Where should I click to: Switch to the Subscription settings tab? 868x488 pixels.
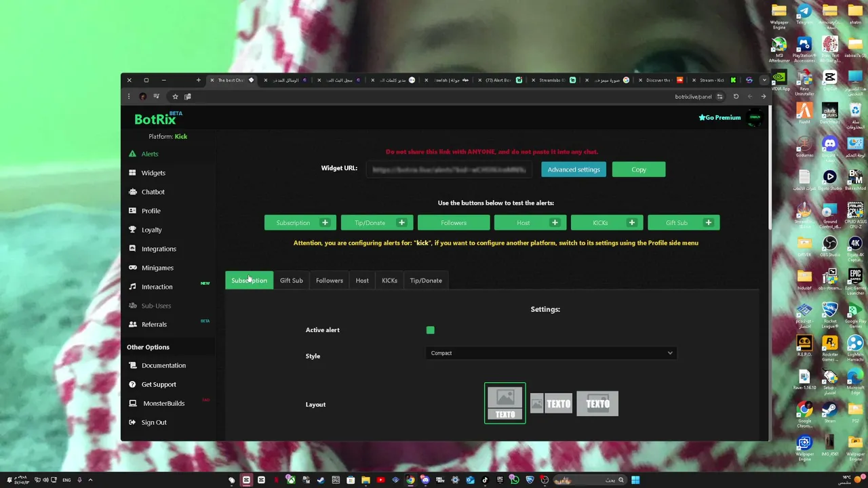coord(249,281)
